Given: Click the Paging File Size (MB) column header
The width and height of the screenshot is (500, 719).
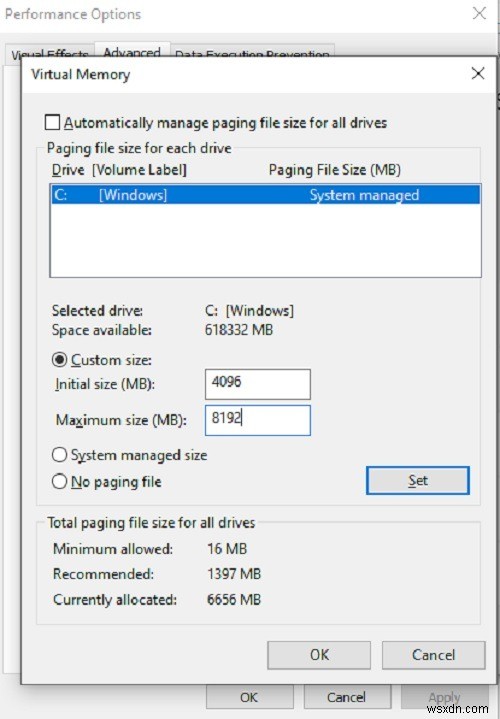Looking at the screenshot, I should coord(335,170).
